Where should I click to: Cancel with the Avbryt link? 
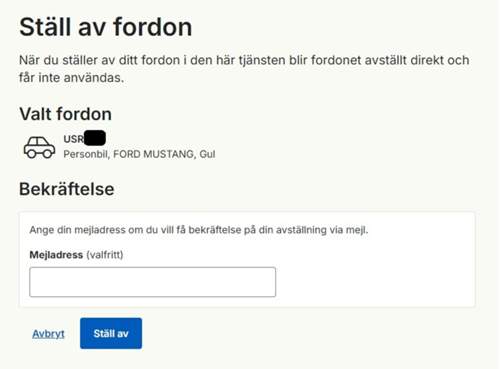(x=48, y=334)
